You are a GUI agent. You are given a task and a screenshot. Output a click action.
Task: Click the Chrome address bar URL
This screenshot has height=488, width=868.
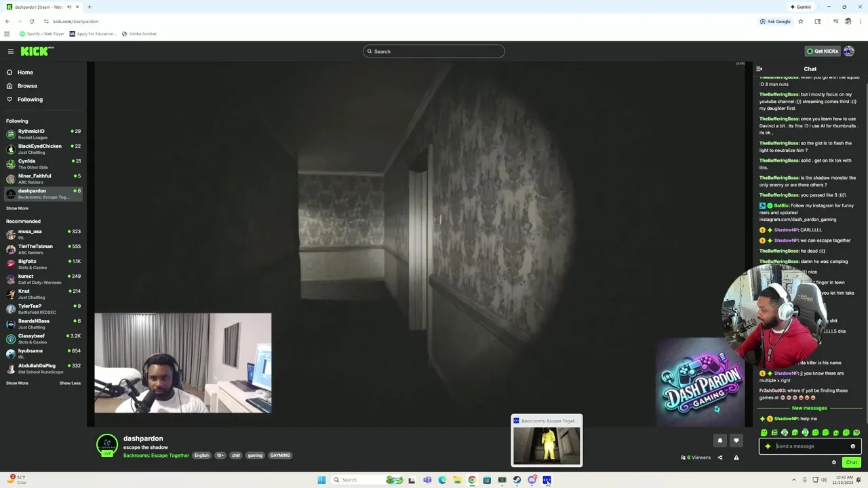75,22
